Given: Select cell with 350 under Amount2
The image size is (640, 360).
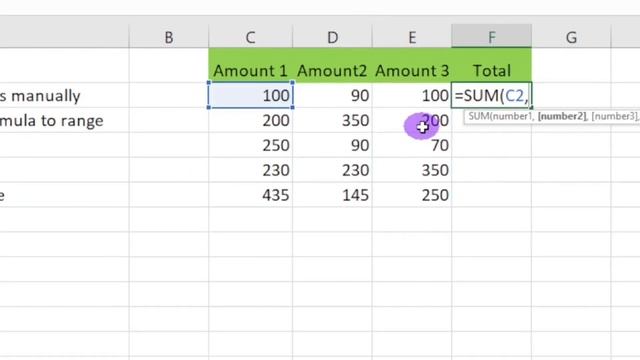Looking at the screenshot, I should click(332, 120).
